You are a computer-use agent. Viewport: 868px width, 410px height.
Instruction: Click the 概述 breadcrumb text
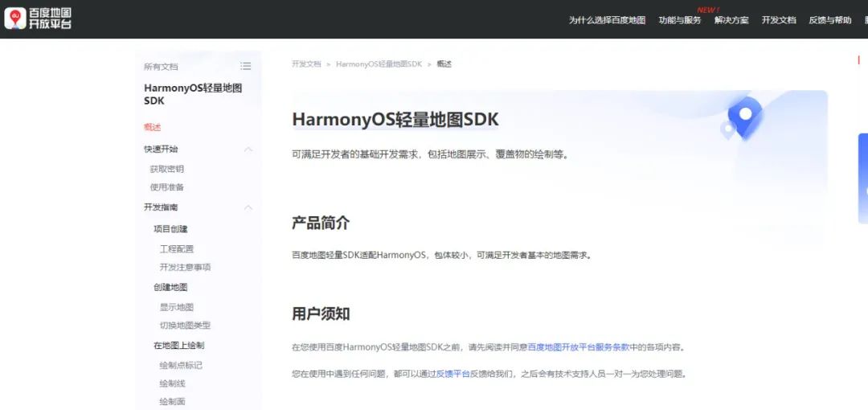[444, 64]
